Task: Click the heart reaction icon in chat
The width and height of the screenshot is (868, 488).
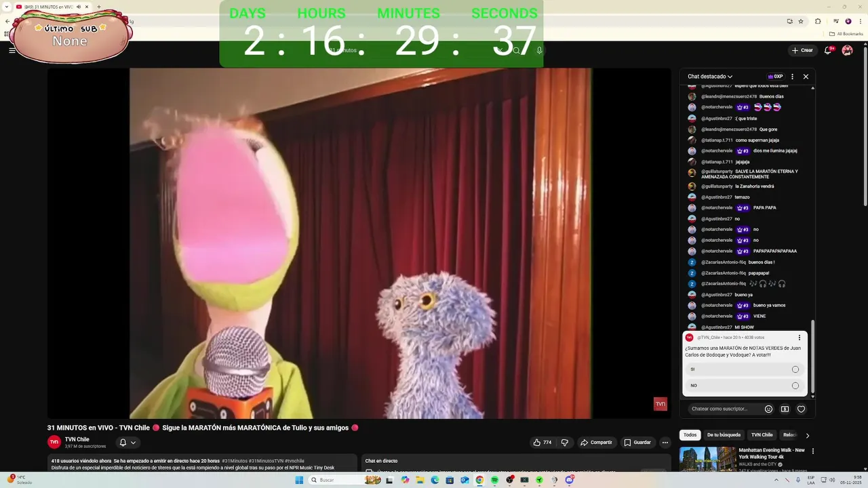Action: pos(801,409)
